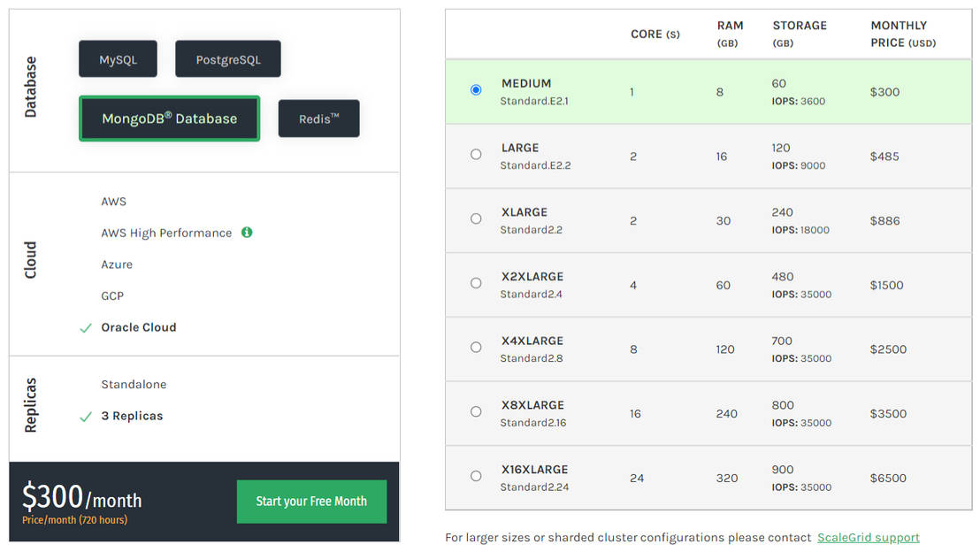Select the MEDIUM plan radio button

coord(476,90)
